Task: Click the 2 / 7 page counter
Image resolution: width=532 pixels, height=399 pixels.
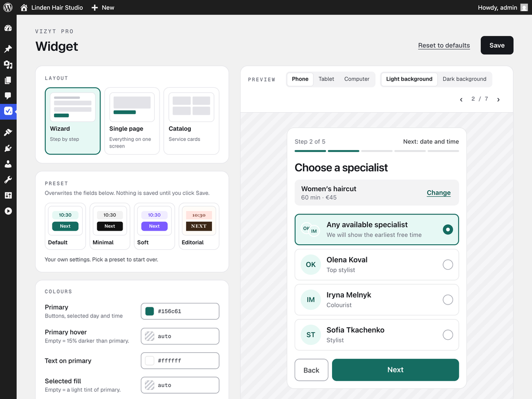Action: click(480, 99)
